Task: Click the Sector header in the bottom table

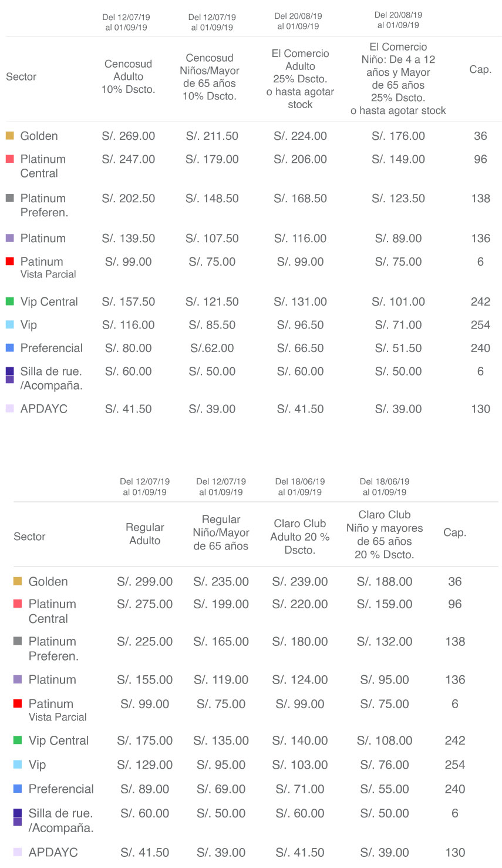Action: click(x=29, y=537)
